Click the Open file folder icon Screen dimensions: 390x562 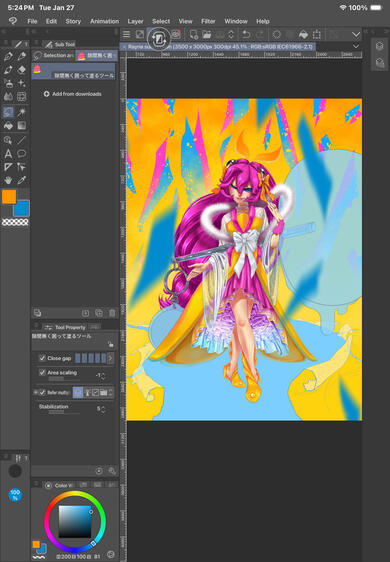click(x=207, y=34)
